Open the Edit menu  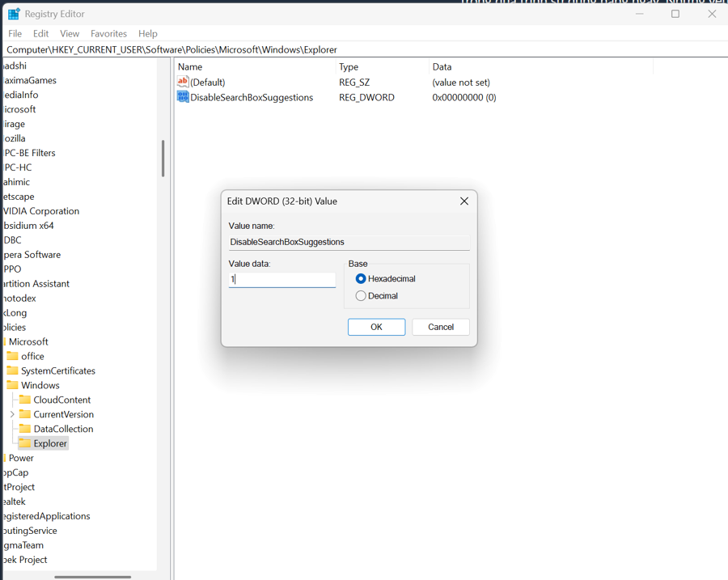[41, 33]
